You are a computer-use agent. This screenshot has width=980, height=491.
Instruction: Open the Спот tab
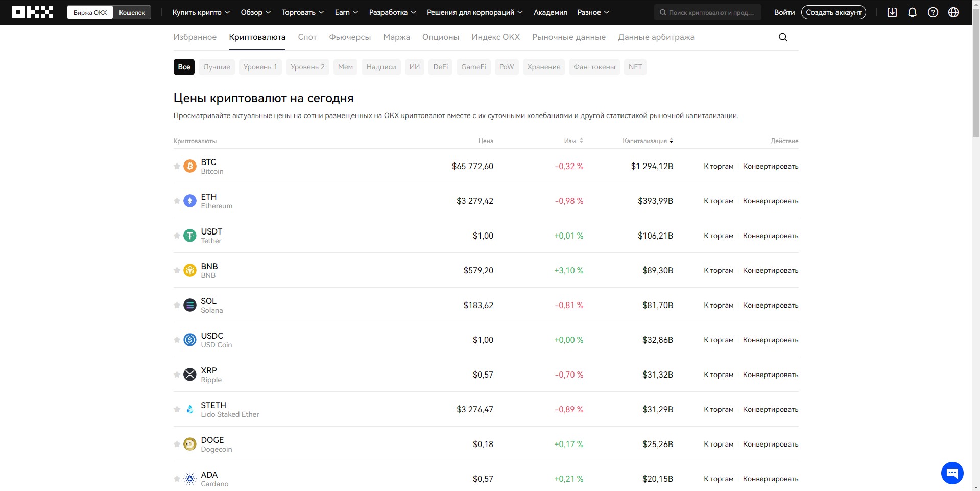tap(307, 37)
